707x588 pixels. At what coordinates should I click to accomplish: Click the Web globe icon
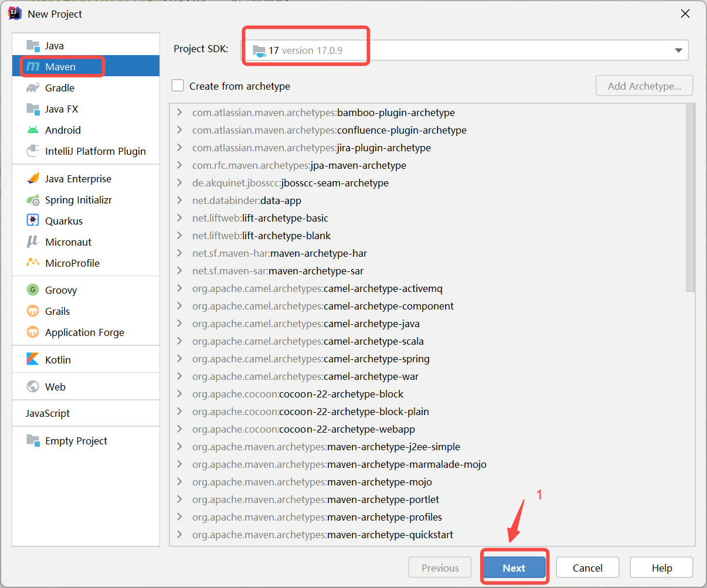pyautogui.click(x=33, y=386)
